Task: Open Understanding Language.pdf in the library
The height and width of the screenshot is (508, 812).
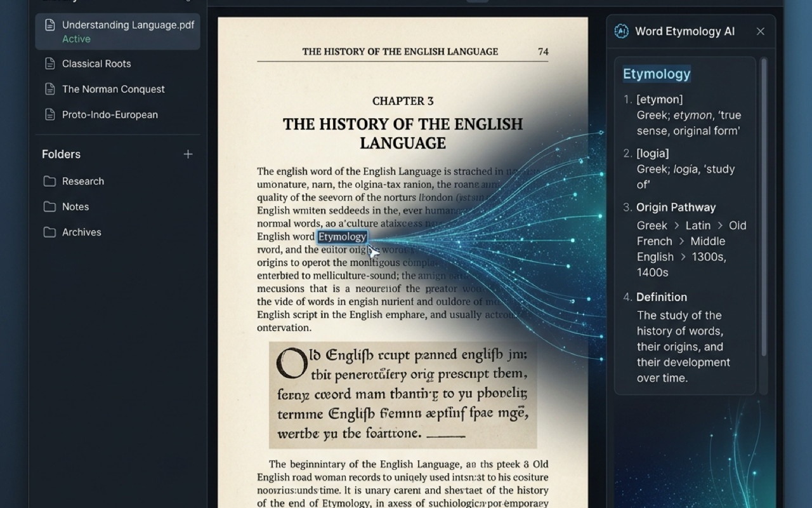Action: (x=117, y=31)
